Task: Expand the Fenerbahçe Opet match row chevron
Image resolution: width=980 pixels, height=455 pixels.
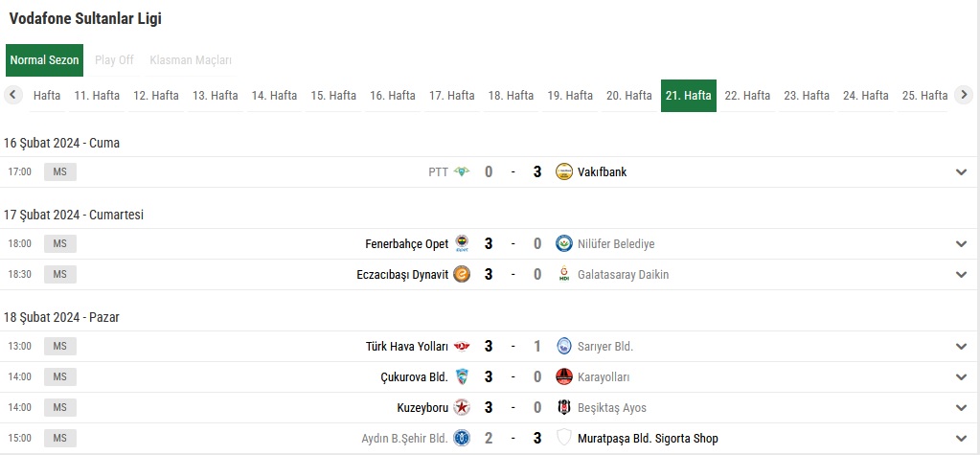Action: (x=961, y=243)
